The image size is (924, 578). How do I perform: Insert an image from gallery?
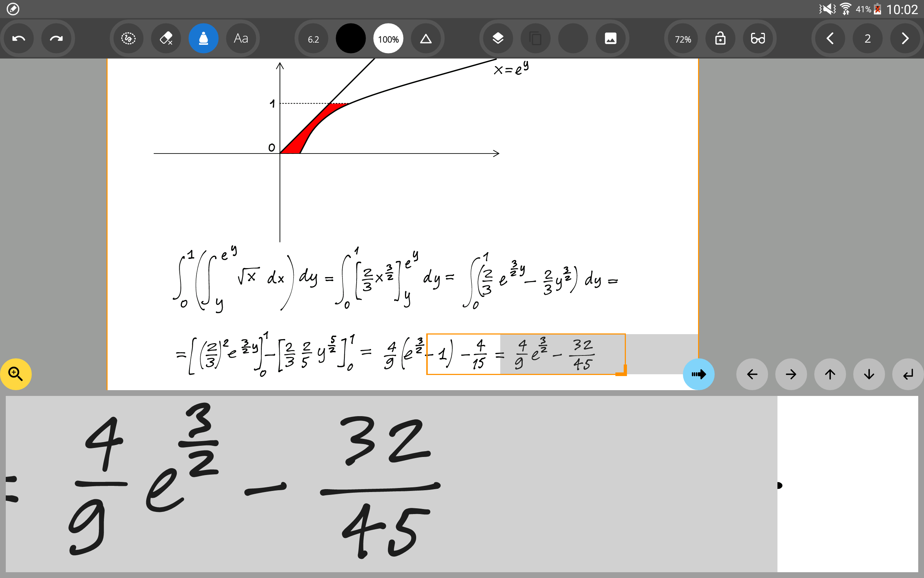[x=611, y=39]
